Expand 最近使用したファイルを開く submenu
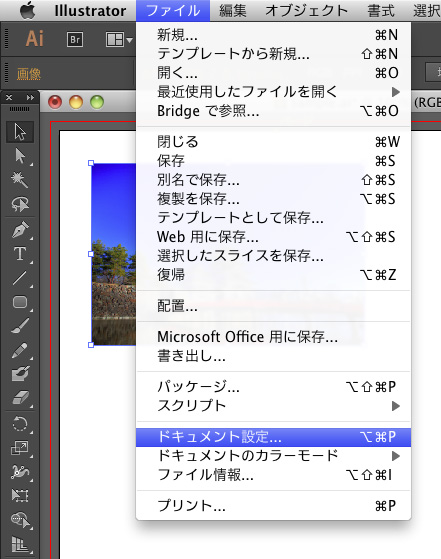 273,92
